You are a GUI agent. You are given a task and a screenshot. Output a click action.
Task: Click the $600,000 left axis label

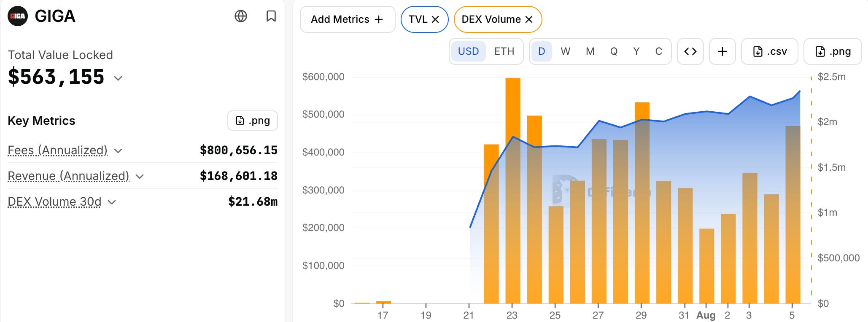tap(323, 77)
